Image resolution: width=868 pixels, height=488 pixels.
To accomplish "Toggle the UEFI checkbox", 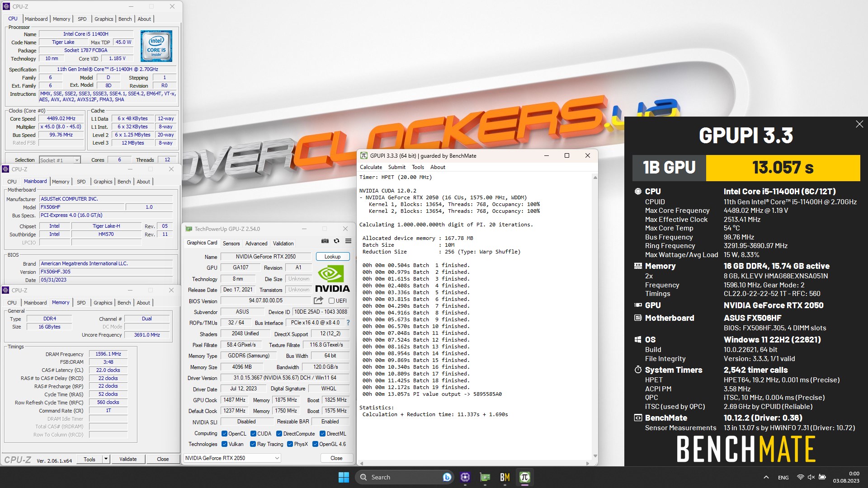I will click(x=331, y=300).
